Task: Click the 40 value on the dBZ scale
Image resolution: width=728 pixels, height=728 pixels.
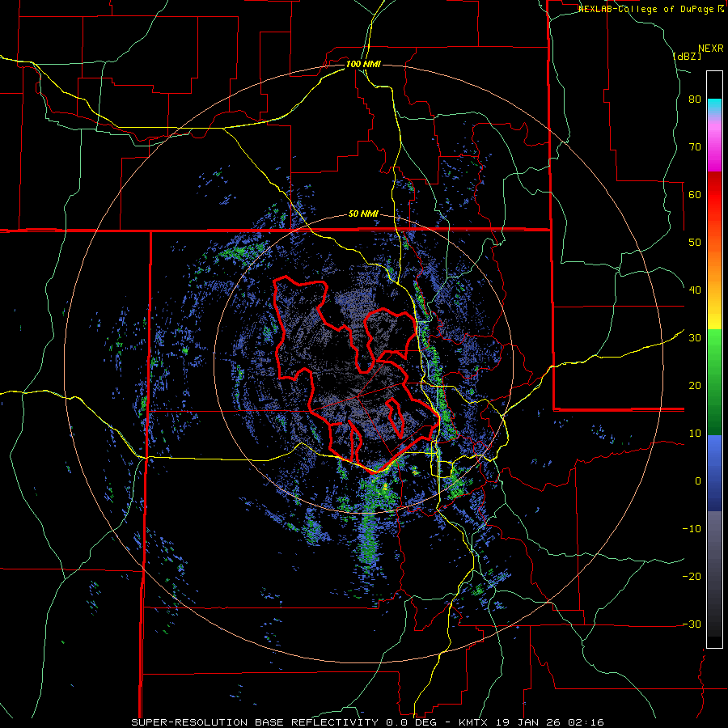Action: pos(695,290)
